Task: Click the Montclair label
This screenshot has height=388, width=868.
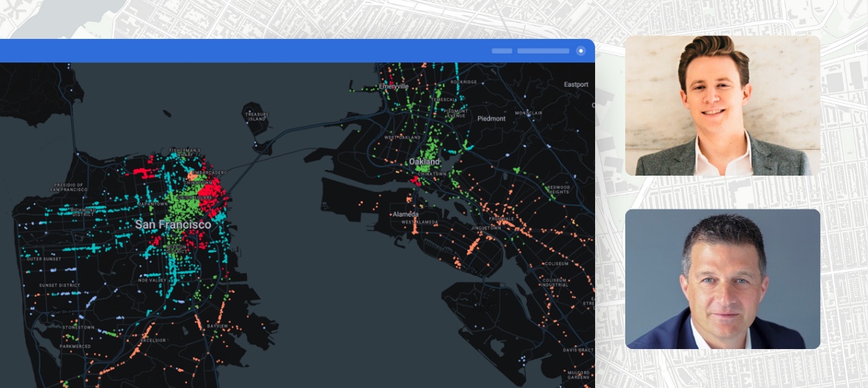Action: [528, 112]
